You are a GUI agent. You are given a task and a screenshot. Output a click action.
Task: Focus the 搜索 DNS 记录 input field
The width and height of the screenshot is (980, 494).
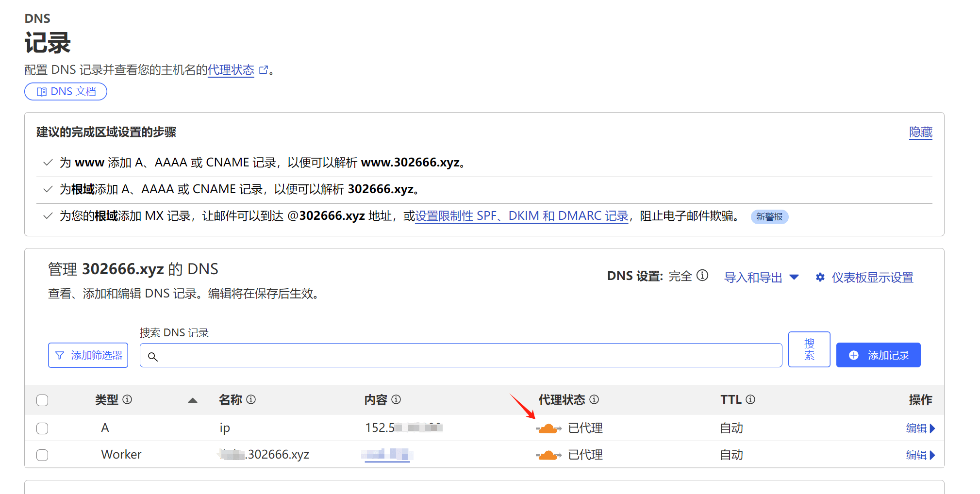[461, 356]
